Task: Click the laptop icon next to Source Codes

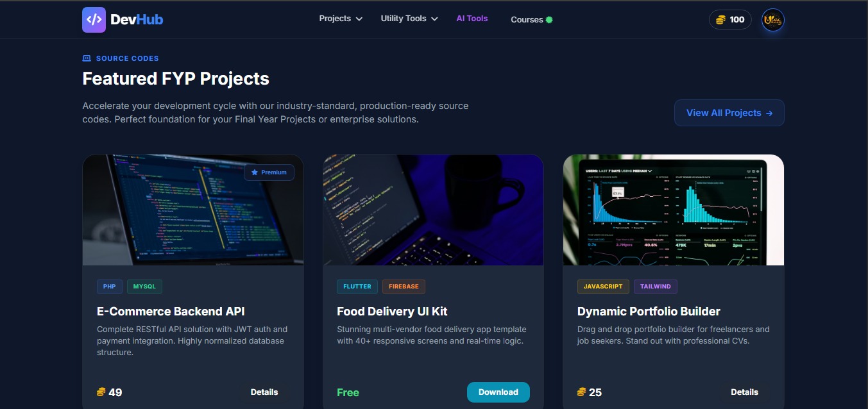Action: point(87,58)
